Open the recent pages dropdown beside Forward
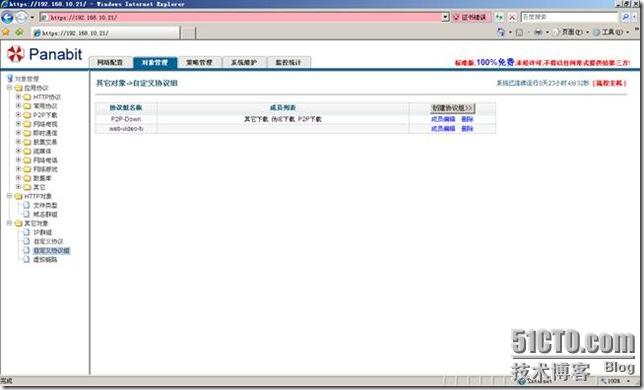Image resolution: width=644 pixels, height=390 pixels. pos(32,18)
